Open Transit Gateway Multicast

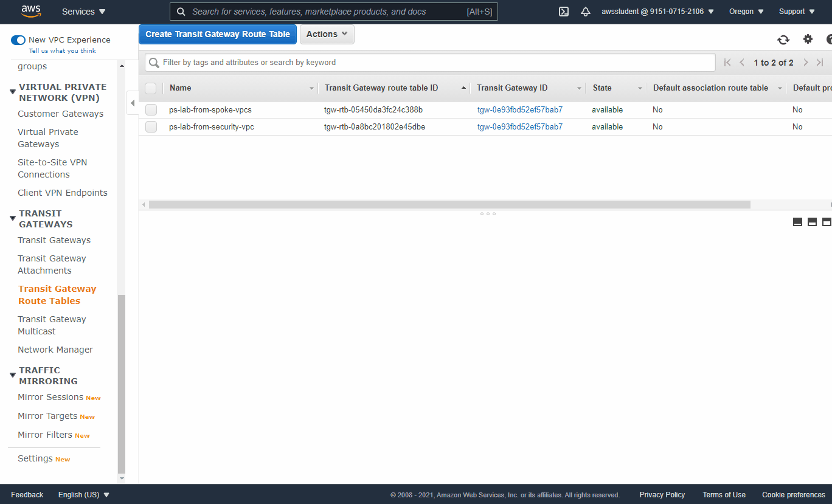click(x=52, y=325)
